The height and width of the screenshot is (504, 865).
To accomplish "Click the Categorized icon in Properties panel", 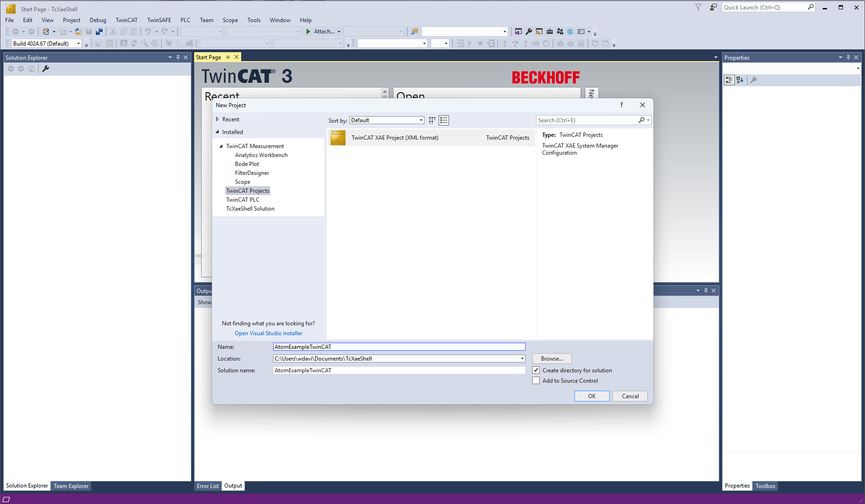I will click(729, 80).
